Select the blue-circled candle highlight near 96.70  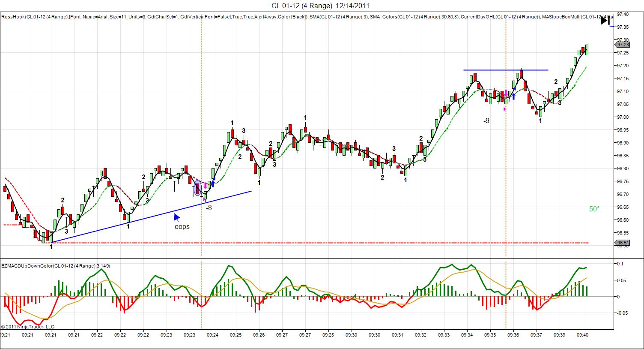tap(197, 188)
